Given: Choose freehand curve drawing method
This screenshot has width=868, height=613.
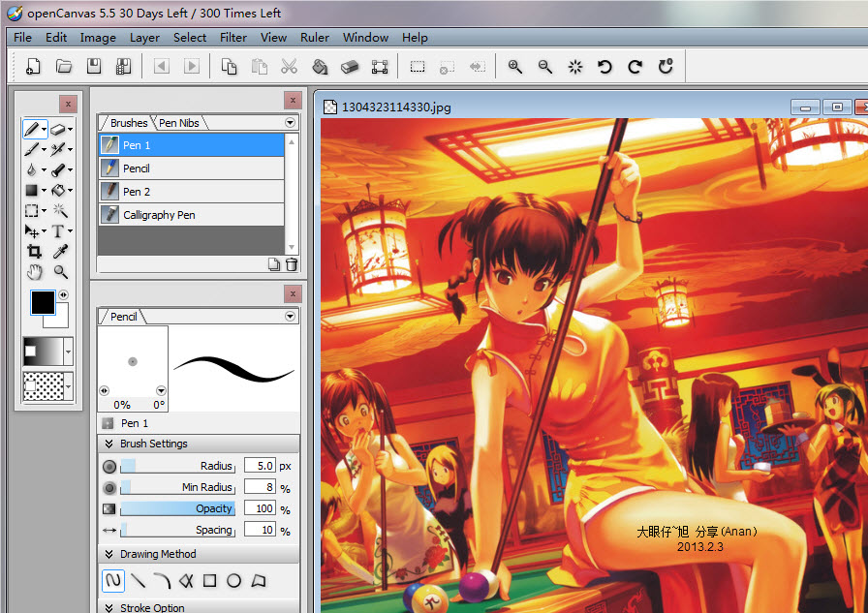Looking at the screenshot, I should 113,581.
